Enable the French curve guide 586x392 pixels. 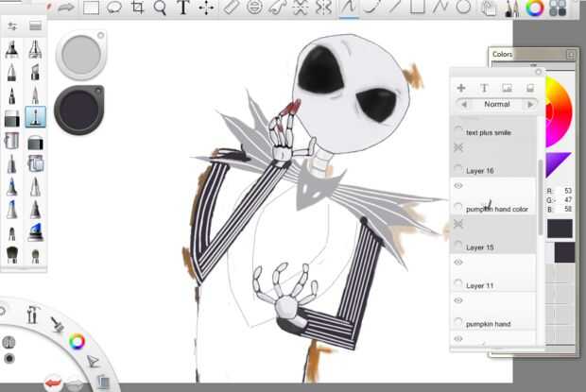tap(277, 8)
